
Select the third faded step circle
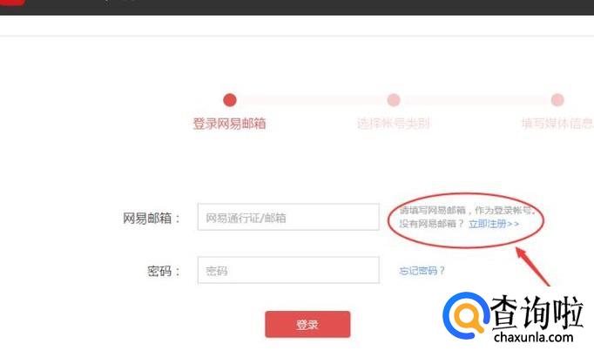[x=557, y=100]
